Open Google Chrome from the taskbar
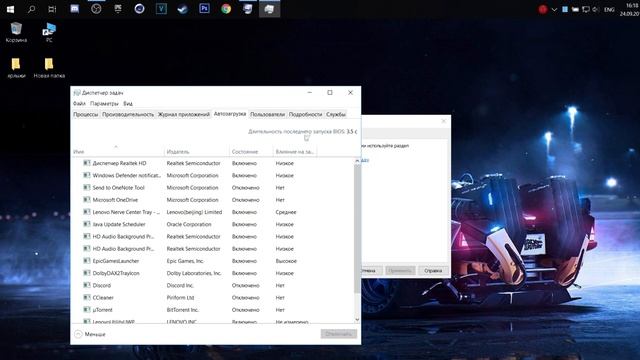 pos(226,9)
